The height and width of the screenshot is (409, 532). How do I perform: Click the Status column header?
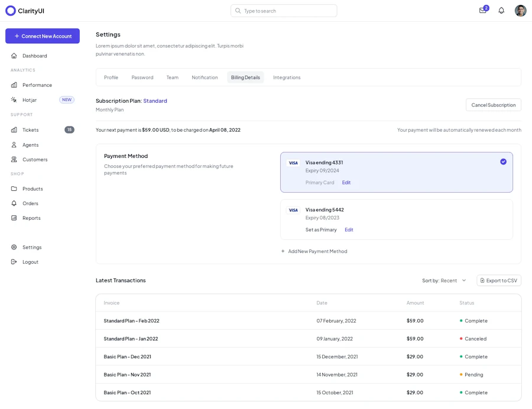(466, 303)
